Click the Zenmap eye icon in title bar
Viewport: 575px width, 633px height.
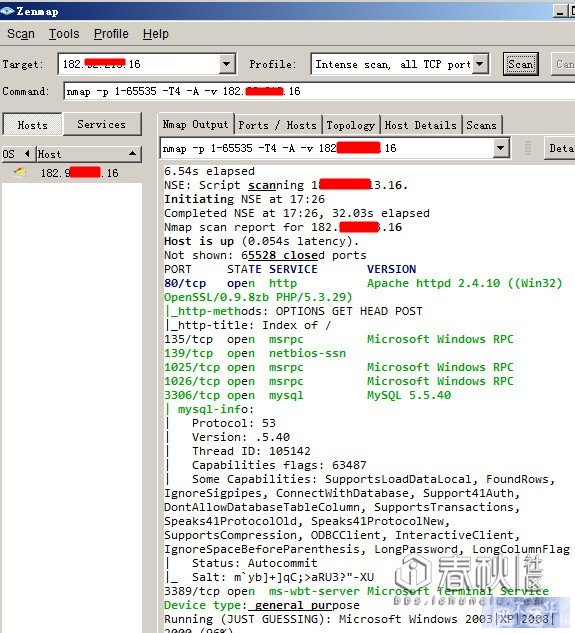click(7, 10)
